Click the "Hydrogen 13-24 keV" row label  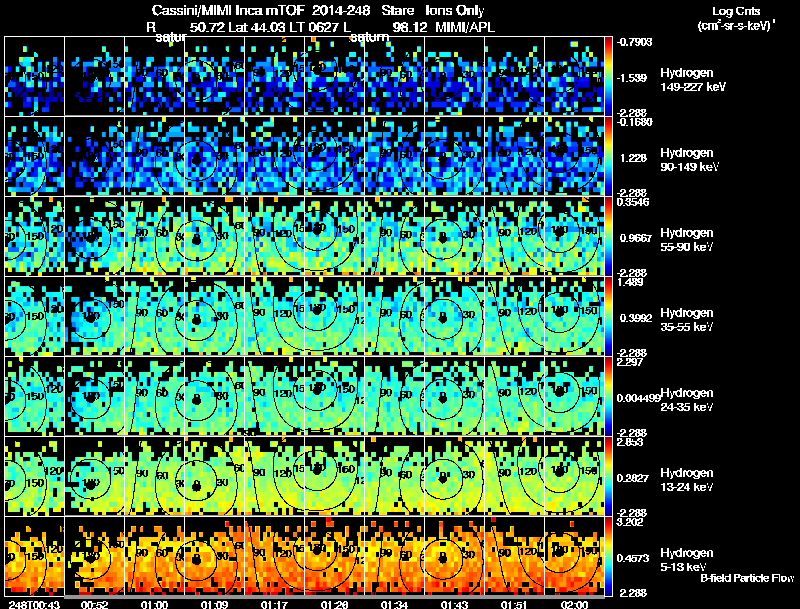(687, 480)
